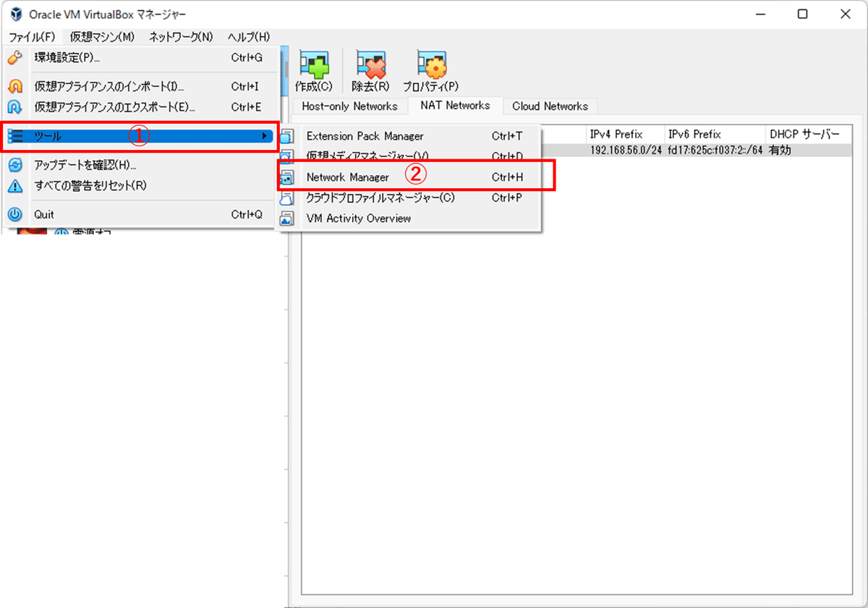Choose アップデートを確認(H)... menu item

point(140,165)
